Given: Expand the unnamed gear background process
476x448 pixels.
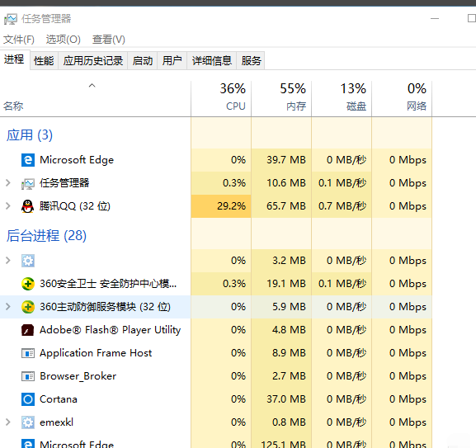Looking at the screenshot, I should [8, 261].
